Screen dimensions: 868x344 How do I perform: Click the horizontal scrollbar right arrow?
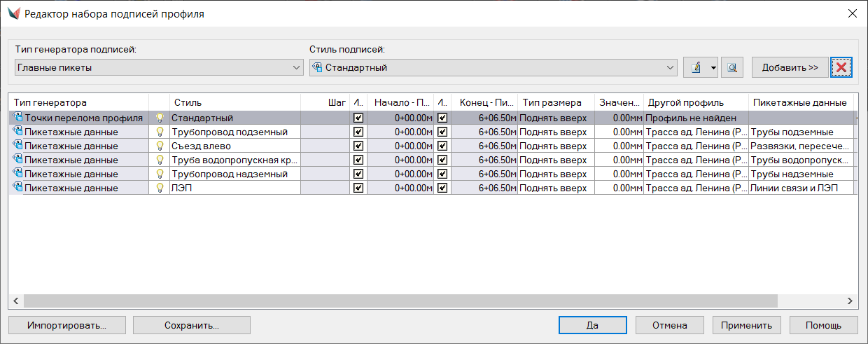850,301
